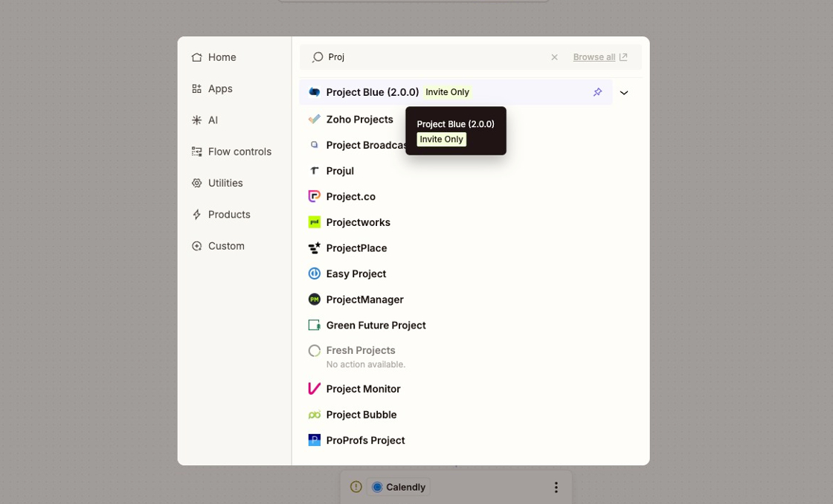This screenshot has width=833, height=504.
Task: Select the ProjectManager PM icon
Action: point(315,299)
